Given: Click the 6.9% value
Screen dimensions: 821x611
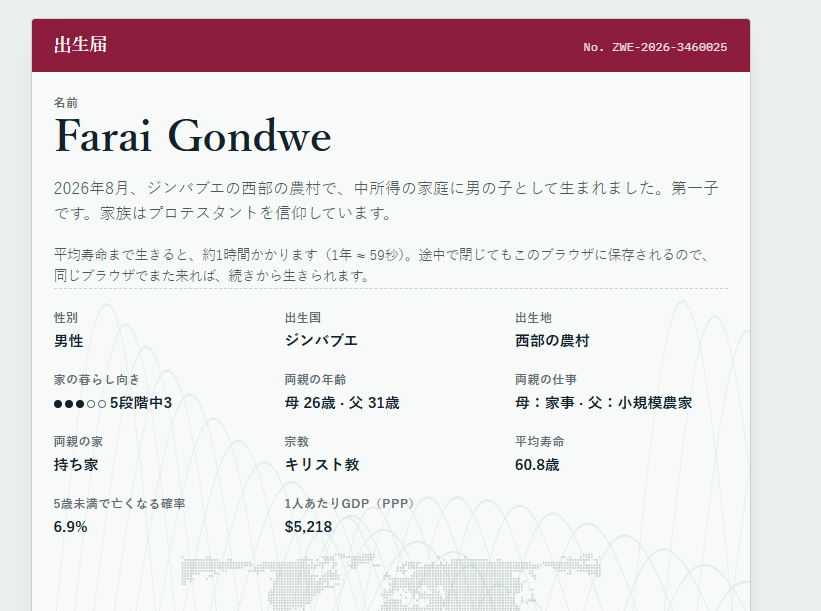Looking at the screenshot, I should 70,527.
